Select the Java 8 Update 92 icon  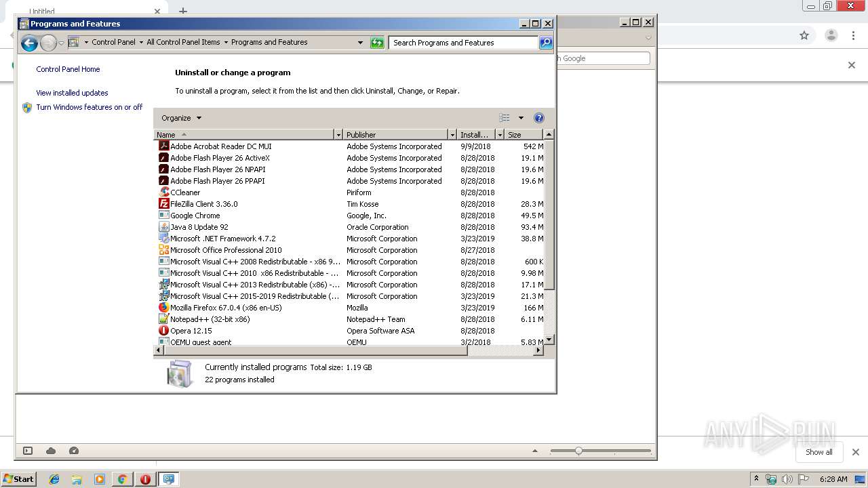163,226
